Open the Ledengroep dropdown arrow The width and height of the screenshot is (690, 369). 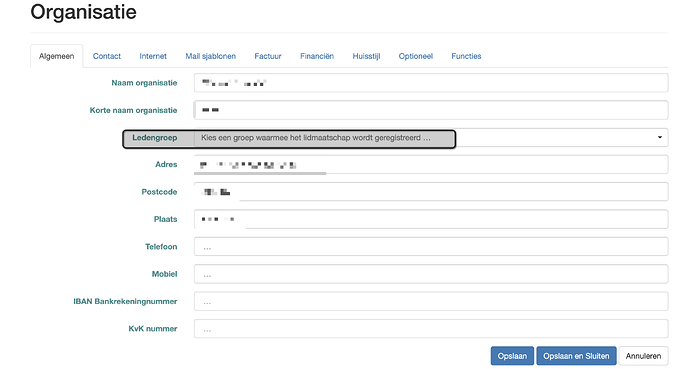click(x=660, y=137)
